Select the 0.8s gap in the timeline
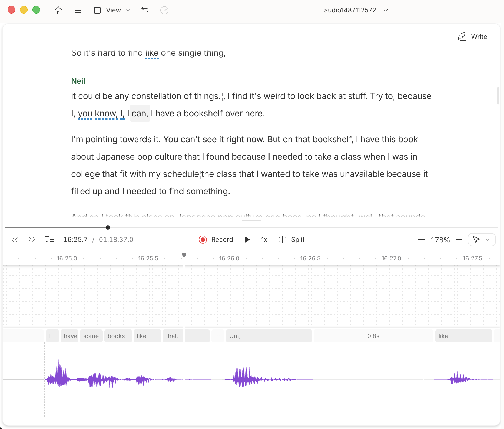Screen dimensions: 504x429 (x=373, y=336)
